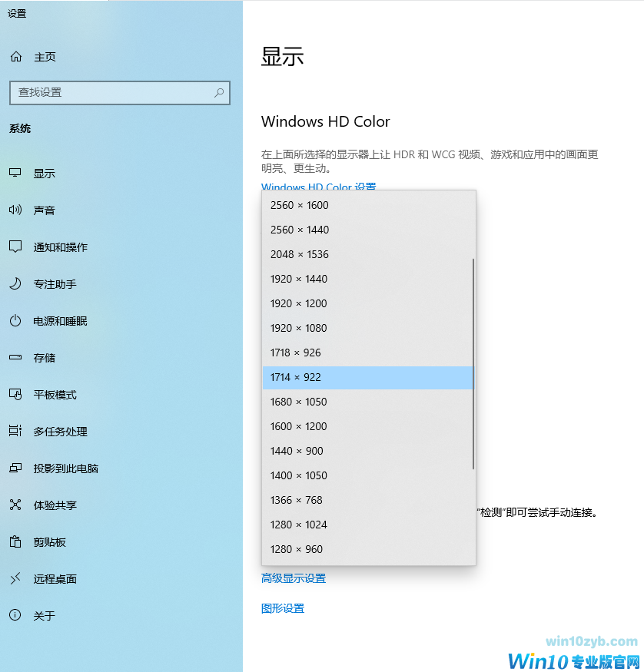The width and height of the screenshot is (644, 672).
Task: Open Clipboard (剪贴板) icon in sidebar
Action: [15, 542]
